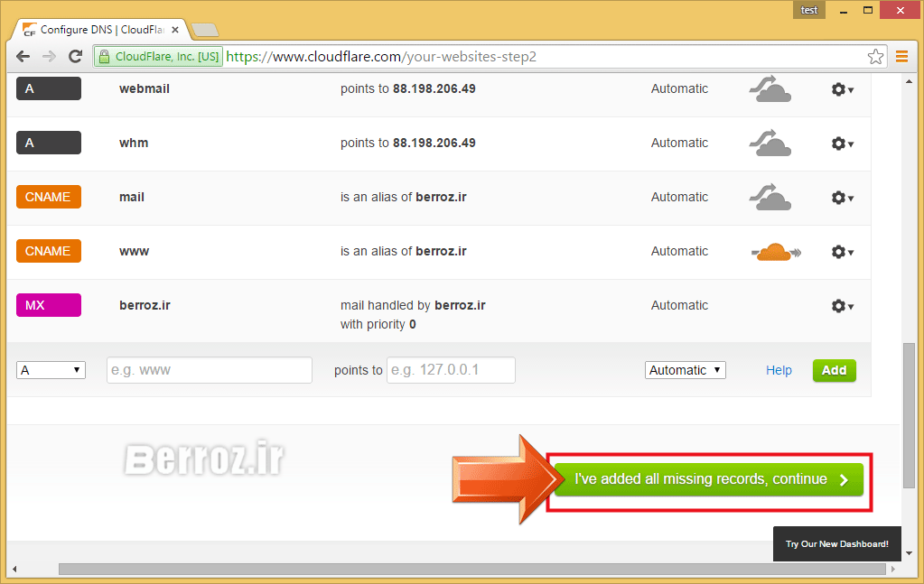The image size is (924, 584).
Task: Click the record name field showing e.g. www
Action: click(209, 370)
